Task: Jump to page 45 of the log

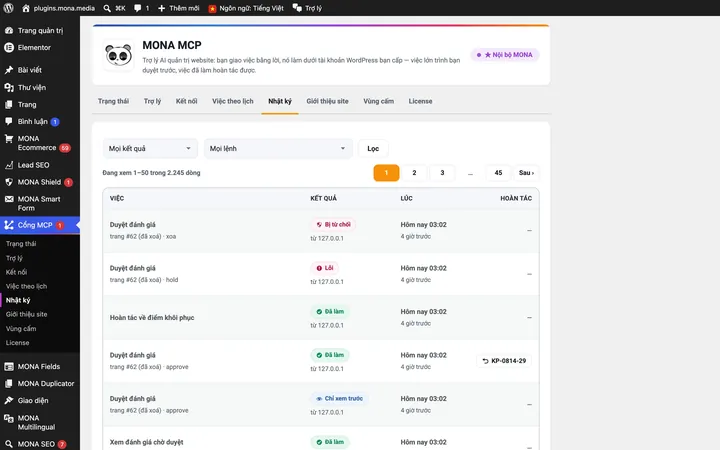Action: tap(498, 173)
